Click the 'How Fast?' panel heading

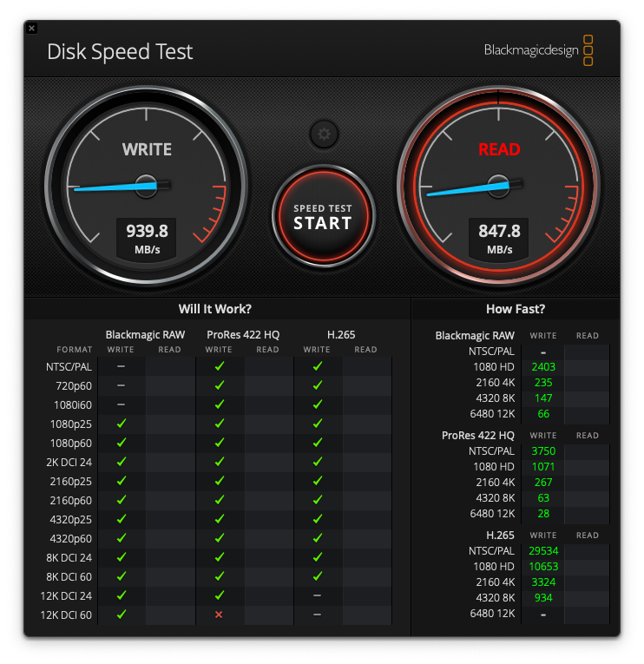pyautogui.click(x=516, y=309)
